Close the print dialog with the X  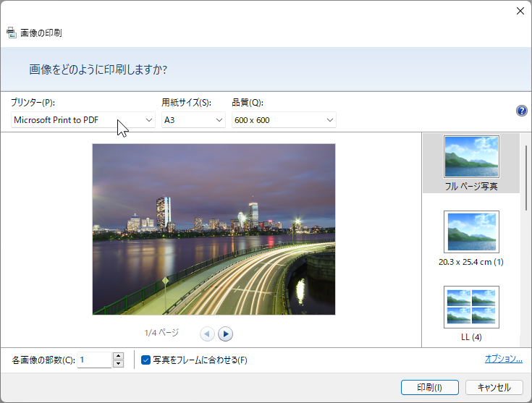click(520, 11)
